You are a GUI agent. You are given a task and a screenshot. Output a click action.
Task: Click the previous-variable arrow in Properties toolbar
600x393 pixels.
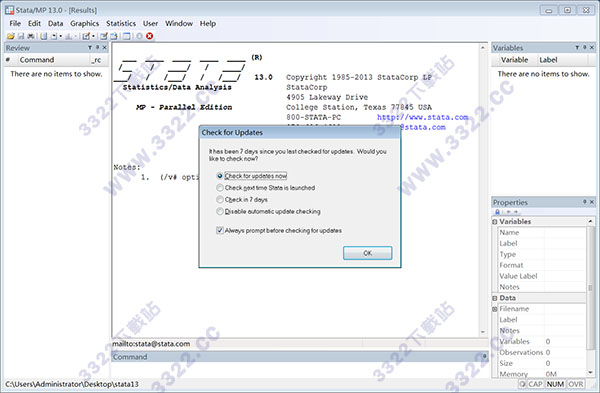point(509,212)
